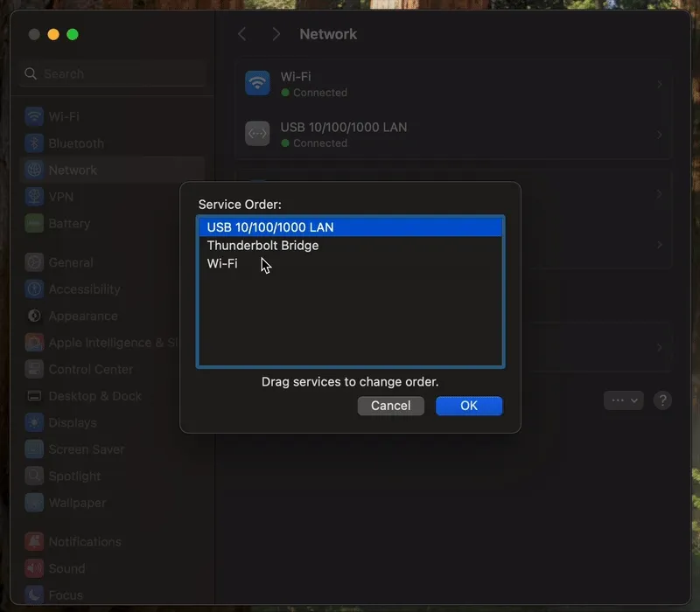Open Control Center settings icon
This screenshot has height=612, width=700.
pos(33,369)
